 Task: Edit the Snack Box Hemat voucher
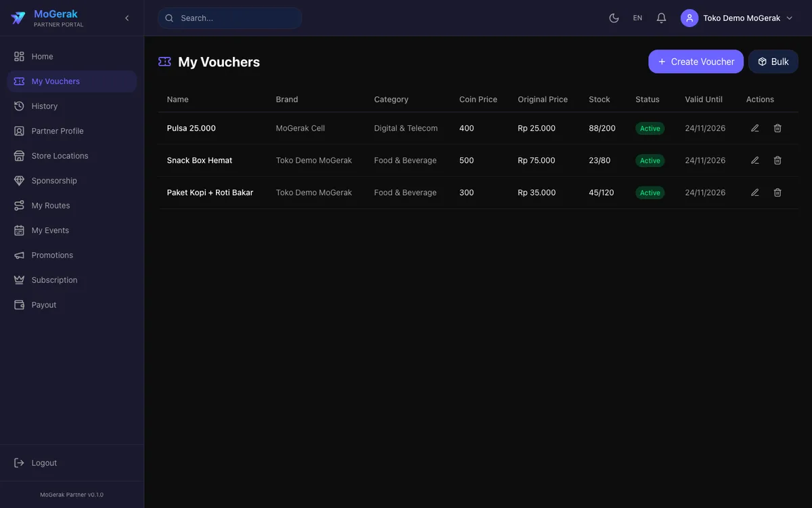pos(755,161)
